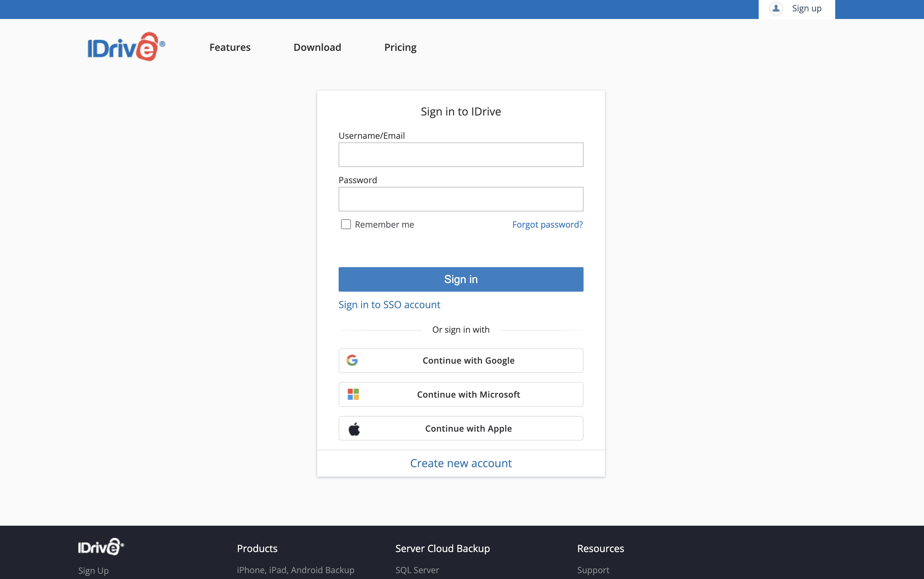Click the footer Sign Up link
Viewport: 924px width, 579px height.
(x=93, y=570)
